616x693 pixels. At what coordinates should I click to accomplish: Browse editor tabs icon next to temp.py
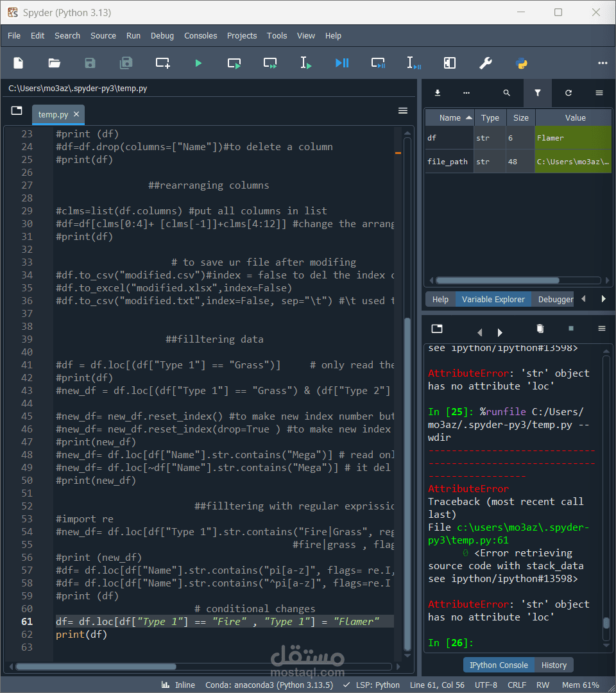(x=17, y=110)
